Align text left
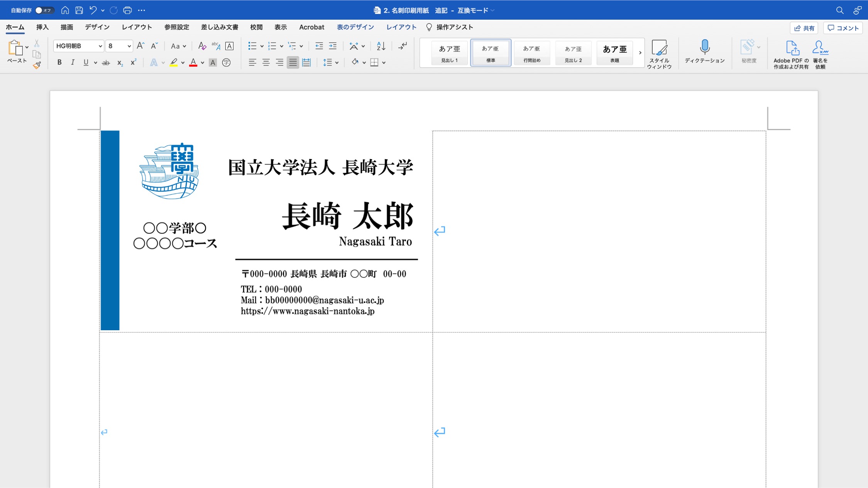868x488 pixels. pyautogui.click(x=252, y=62)
